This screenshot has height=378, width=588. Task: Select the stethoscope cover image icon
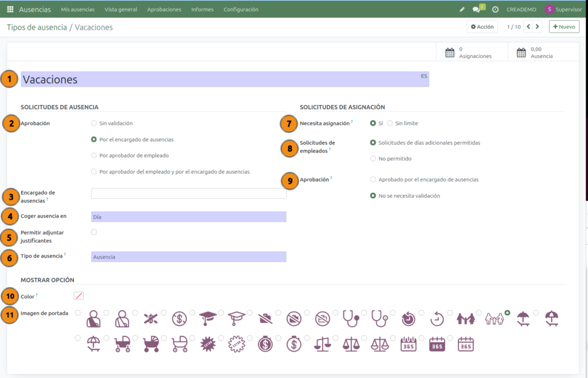351,319
